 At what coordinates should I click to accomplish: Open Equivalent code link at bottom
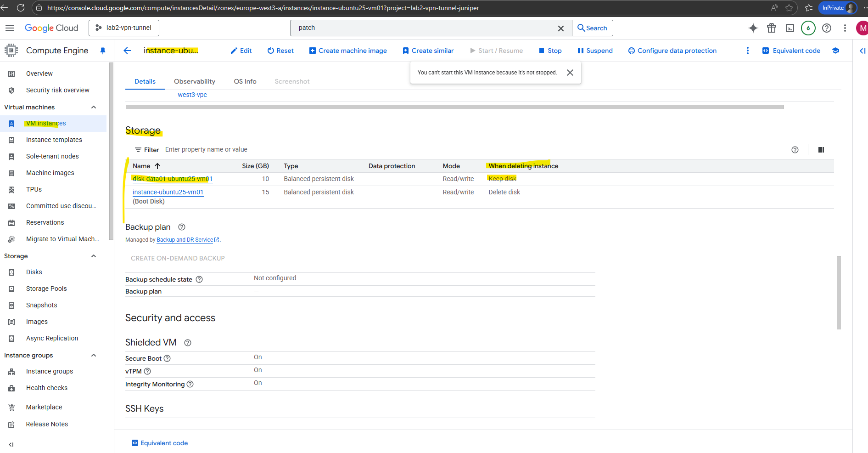160,443
